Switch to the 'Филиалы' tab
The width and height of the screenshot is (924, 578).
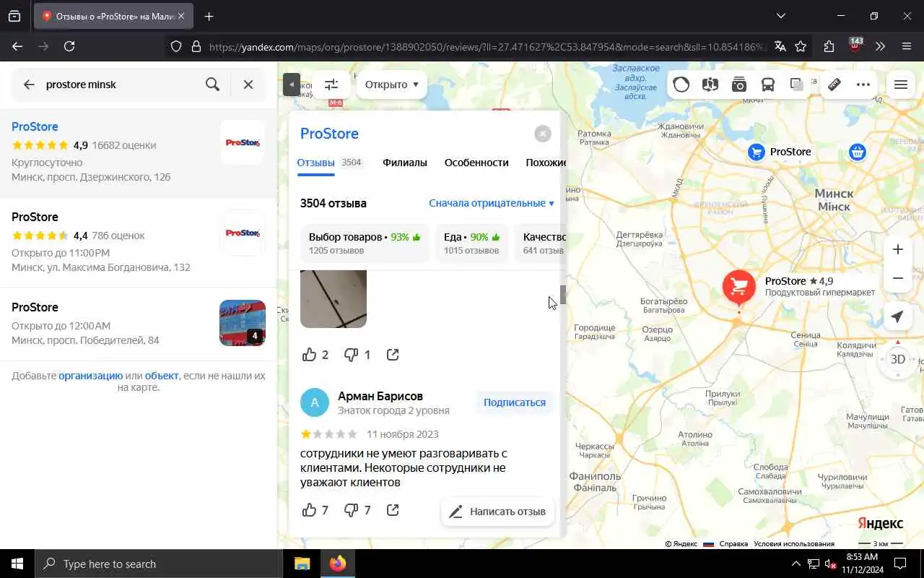404,163
